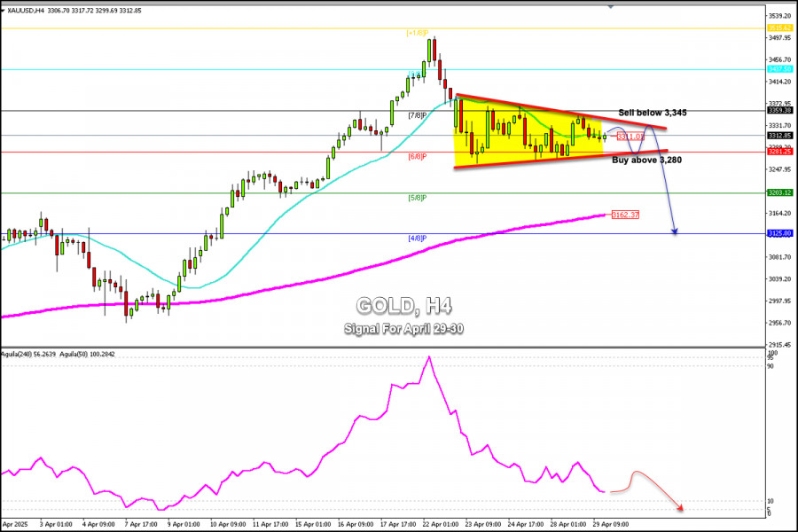This screenshot has width=798, height=532.
Task: Click the '15 Apr 01:00' time axis label
Action: click(313, 524)
